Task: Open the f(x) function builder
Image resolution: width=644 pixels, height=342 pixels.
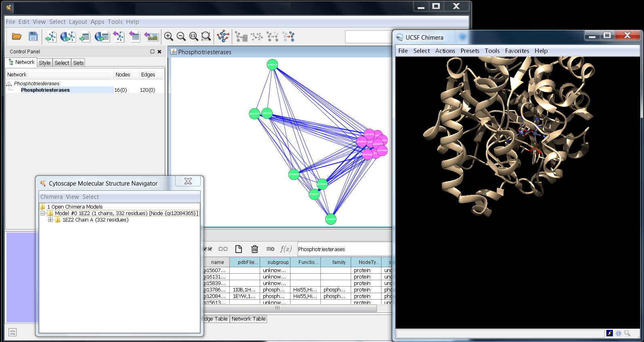Action: click(286, 249)
